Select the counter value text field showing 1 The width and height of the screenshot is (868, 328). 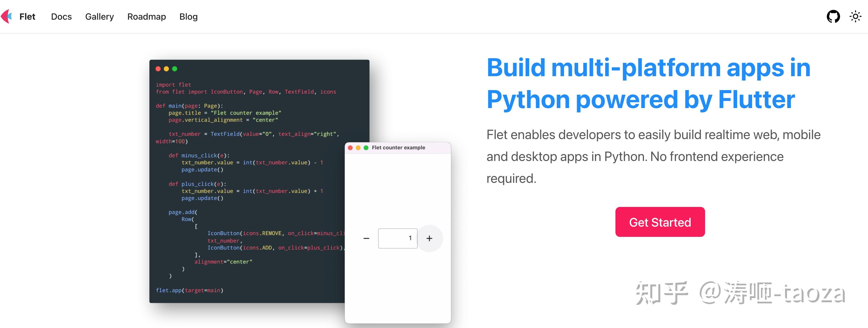click(x=397, y=238)
